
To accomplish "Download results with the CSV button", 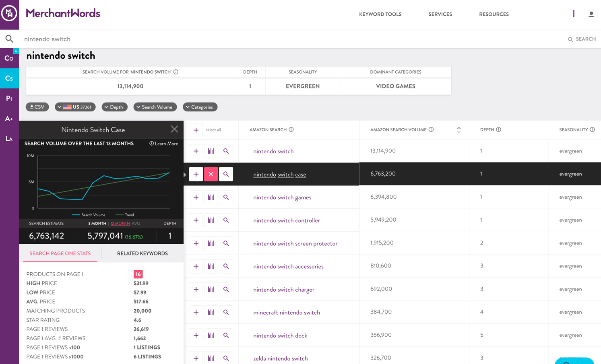I will 37,107.
